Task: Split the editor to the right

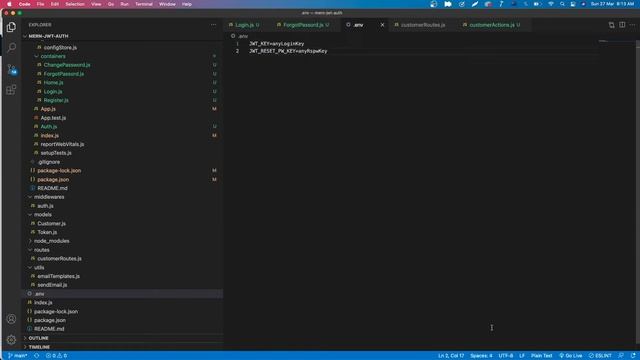Action: coord(622,25)
